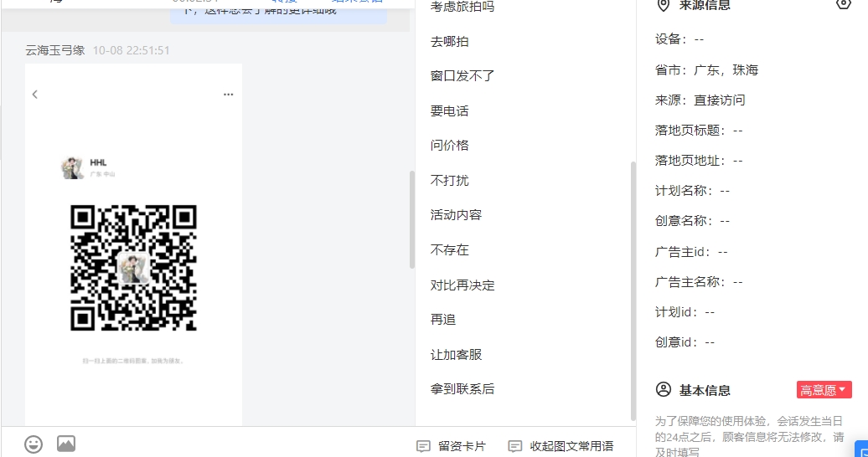This screenshot has width=868, height=457.
Task: Click message timestamp 10-08 22:51:51
Action: pos(132,50)
